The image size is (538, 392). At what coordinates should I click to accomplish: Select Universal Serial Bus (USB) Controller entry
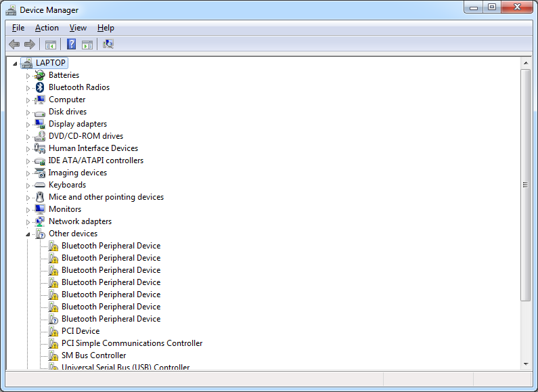(126, 367)
